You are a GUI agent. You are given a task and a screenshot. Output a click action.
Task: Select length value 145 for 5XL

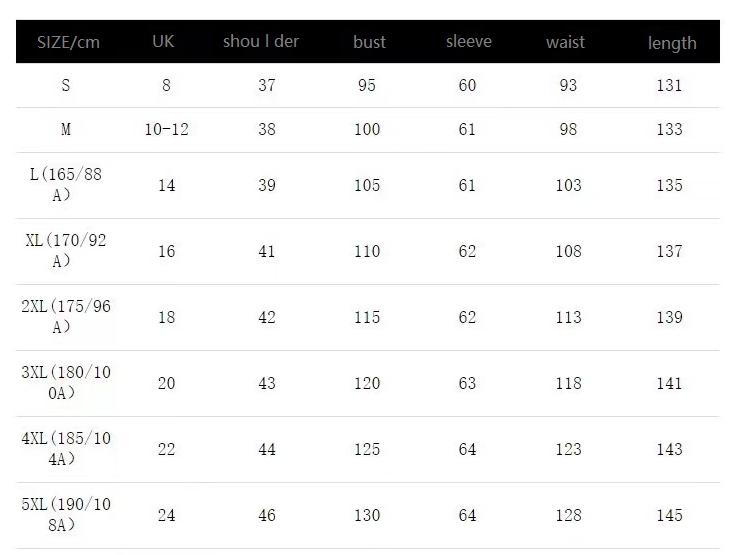(669, 515)
